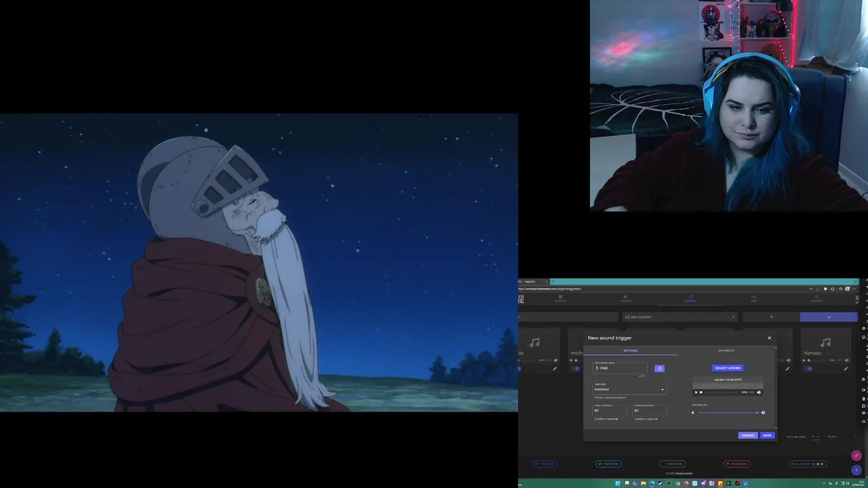Adjust the Volume (%) slider
Image resolution: width=868 pixels, height=488 pixels.
728,413
